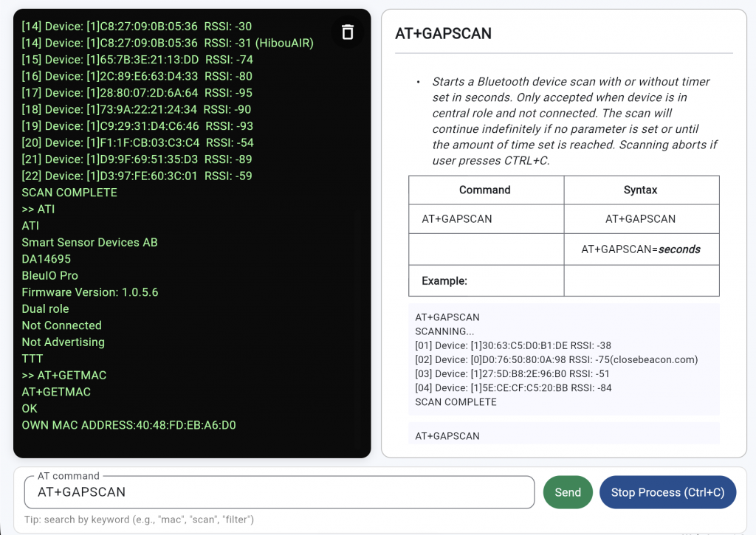Clear terminal output with the trash icon

click(x=347, y=32)
